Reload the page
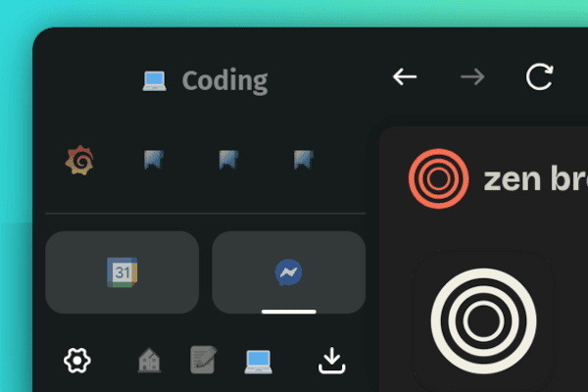 coord(540,76)
